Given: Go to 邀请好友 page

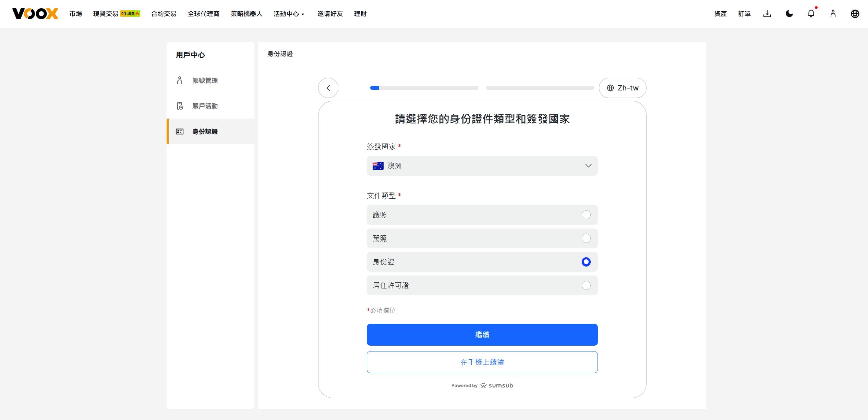Looking at the screenshot, I should point(330,14).
